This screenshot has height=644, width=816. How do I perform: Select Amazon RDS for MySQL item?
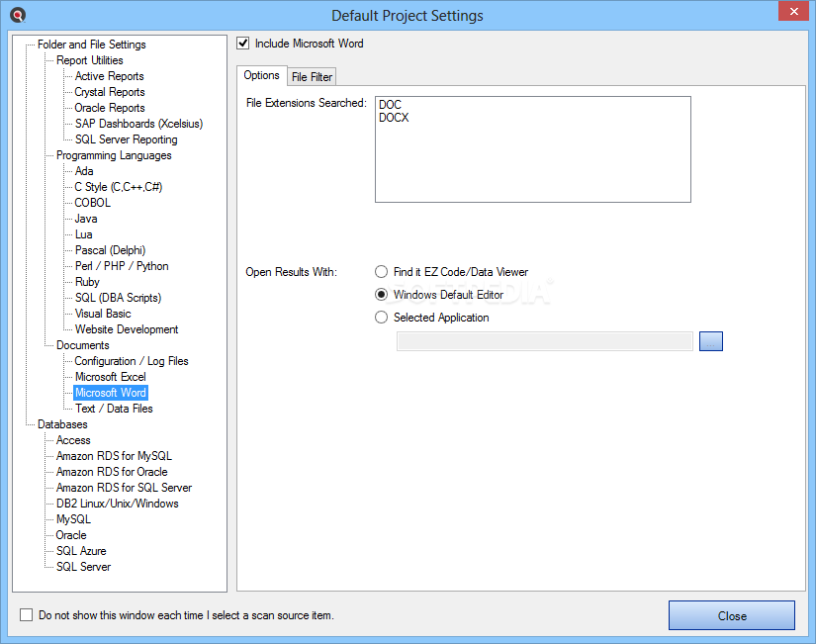(114, 456)
